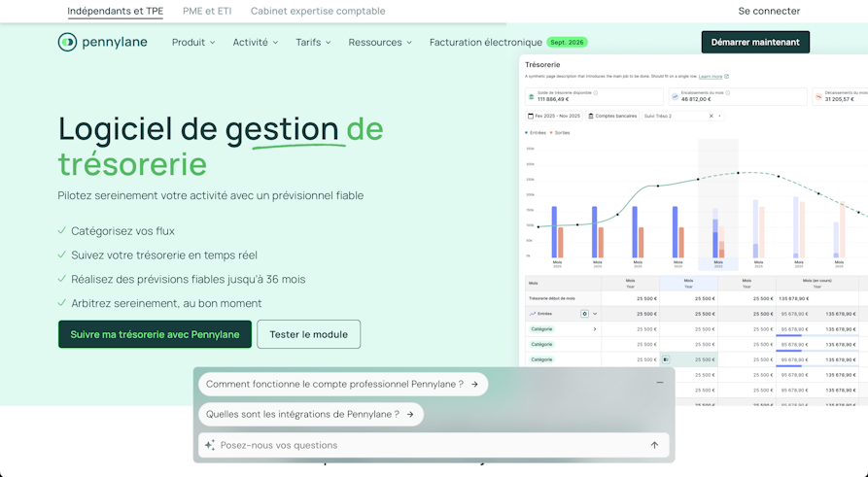The image size is (868, 477).
Task: Click the Encaissements du mois trend icon
Action: pyautogui.click(x=675, y=96)
